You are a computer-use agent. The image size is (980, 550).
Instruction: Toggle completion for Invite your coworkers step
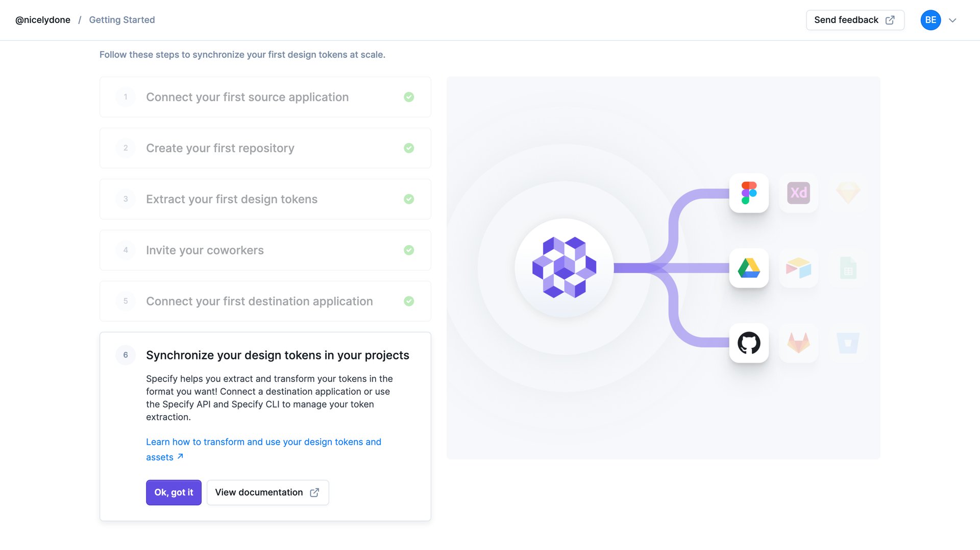(x=409, y=250)
